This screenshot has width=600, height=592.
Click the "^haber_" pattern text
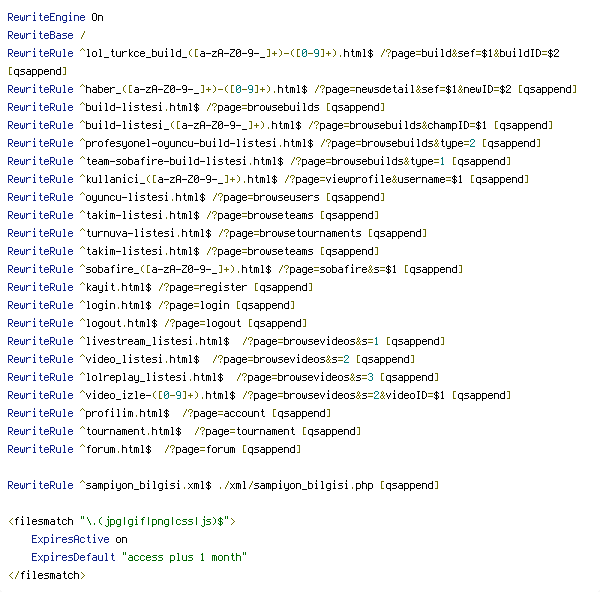click(x=100, y=90)
